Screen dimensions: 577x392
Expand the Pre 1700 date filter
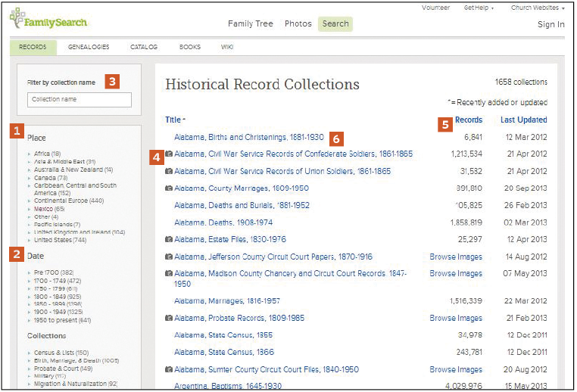coord(29,273)
